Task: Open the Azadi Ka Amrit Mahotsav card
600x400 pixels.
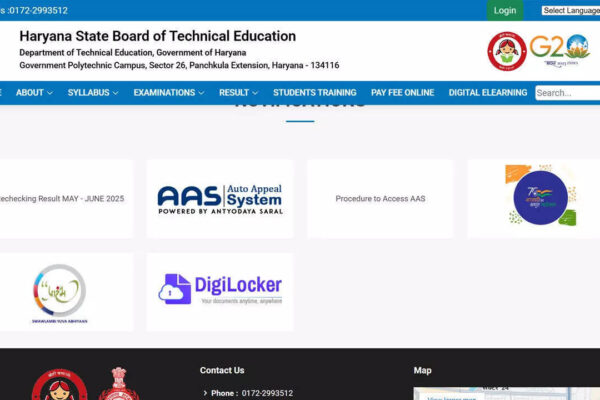Action: (533, 199)
